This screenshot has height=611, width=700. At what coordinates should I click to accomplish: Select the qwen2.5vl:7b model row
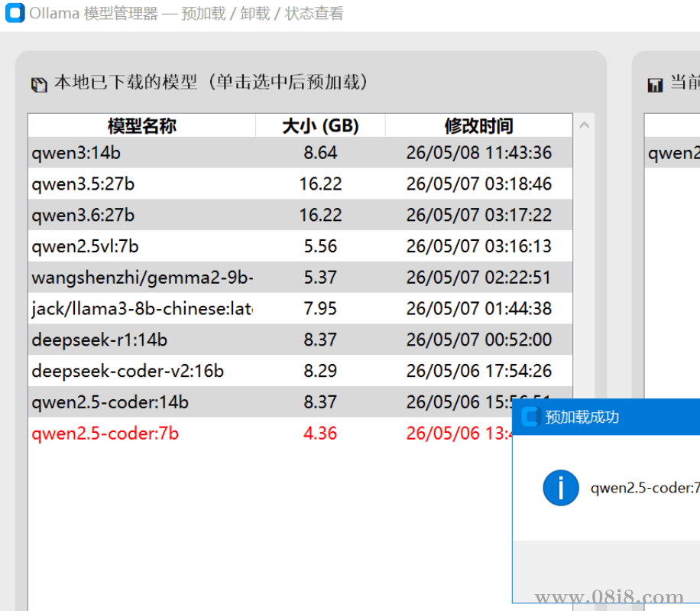[x=300, y=246]
